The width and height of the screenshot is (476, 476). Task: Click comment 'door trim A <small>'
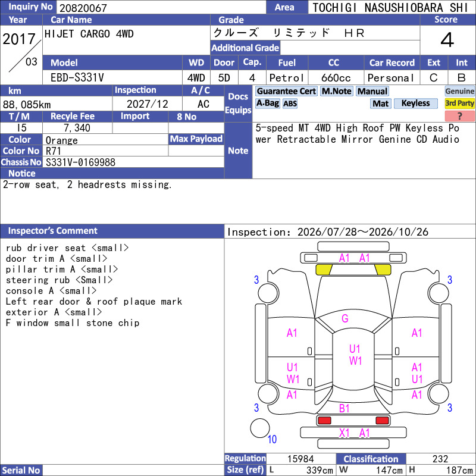click(x=57, y=258)
